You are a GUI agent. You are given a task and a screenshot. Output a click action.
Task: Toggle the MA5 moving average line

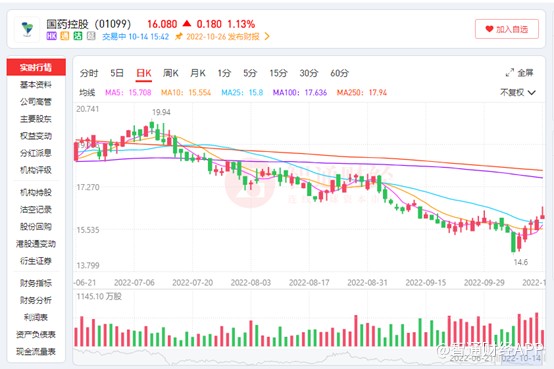(x=128, y=93)
